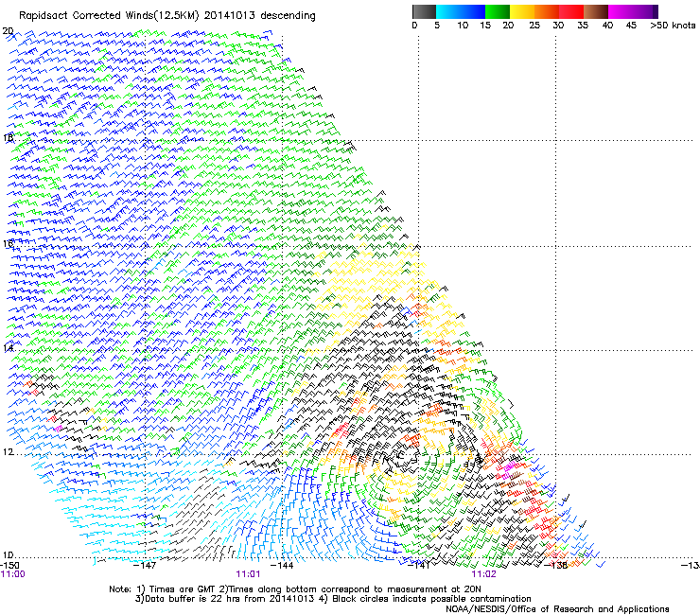Click the '35' legend scale value

click(x=583, y=26)
